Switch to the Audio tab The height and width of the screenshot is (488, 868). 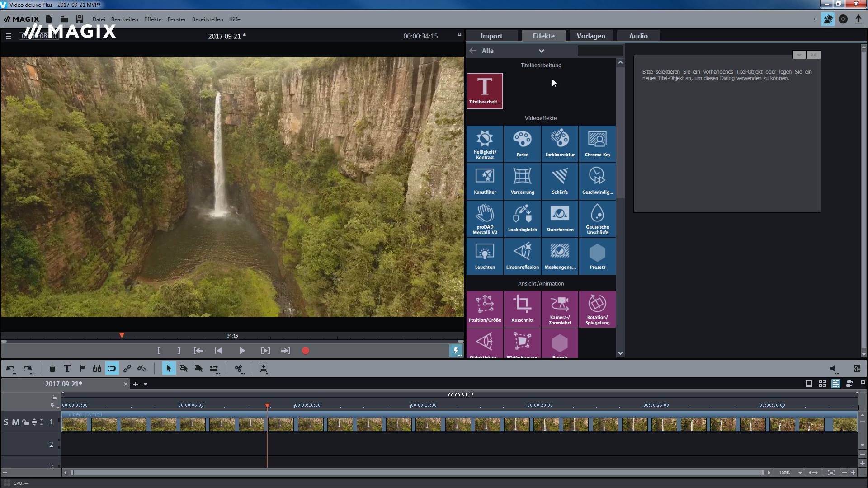pyautogui.click(x=638, y=36)
